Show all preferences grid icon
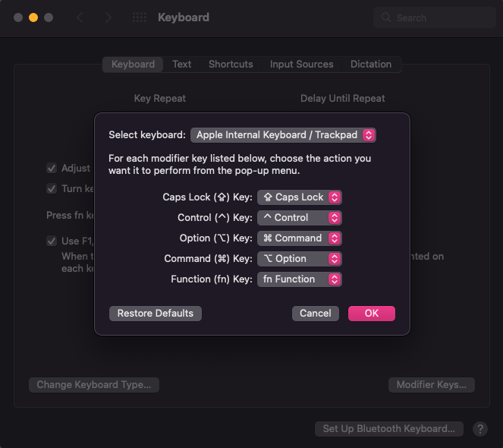Image resolution: width=503 pixels, height=448 pixels. 140,17
